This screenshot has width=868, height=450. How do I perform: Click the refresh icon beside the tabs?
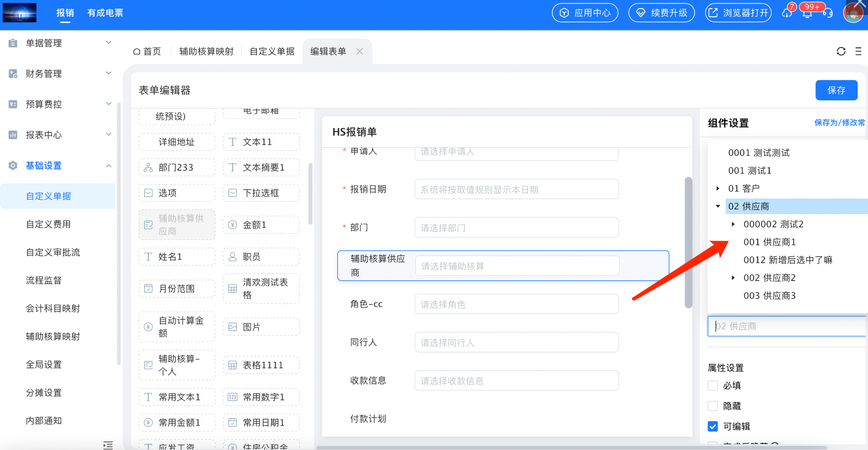[841, 51]
